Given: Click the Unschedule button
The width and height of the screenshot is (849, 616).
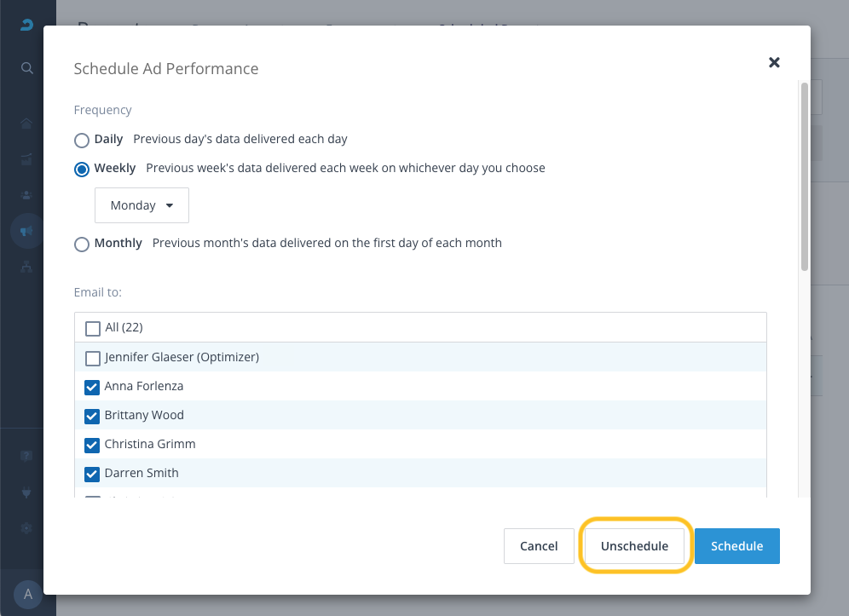Looking at the screenshot, I should (x=634, y=545).
